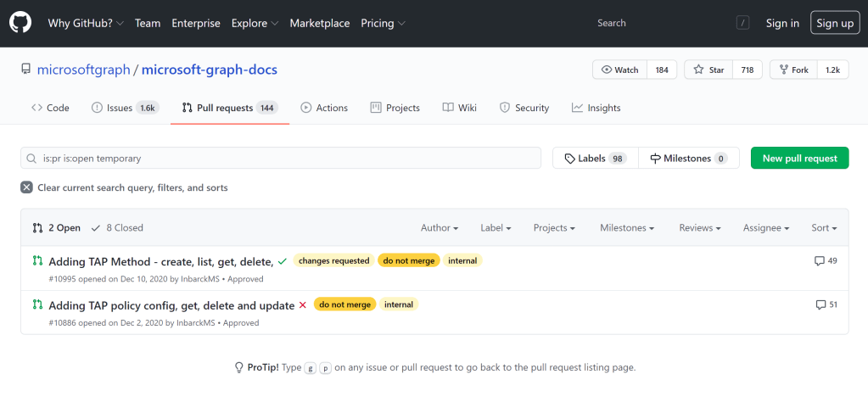Clear current search query via X icon
868x402 pixels.
[x=27, y=187]
